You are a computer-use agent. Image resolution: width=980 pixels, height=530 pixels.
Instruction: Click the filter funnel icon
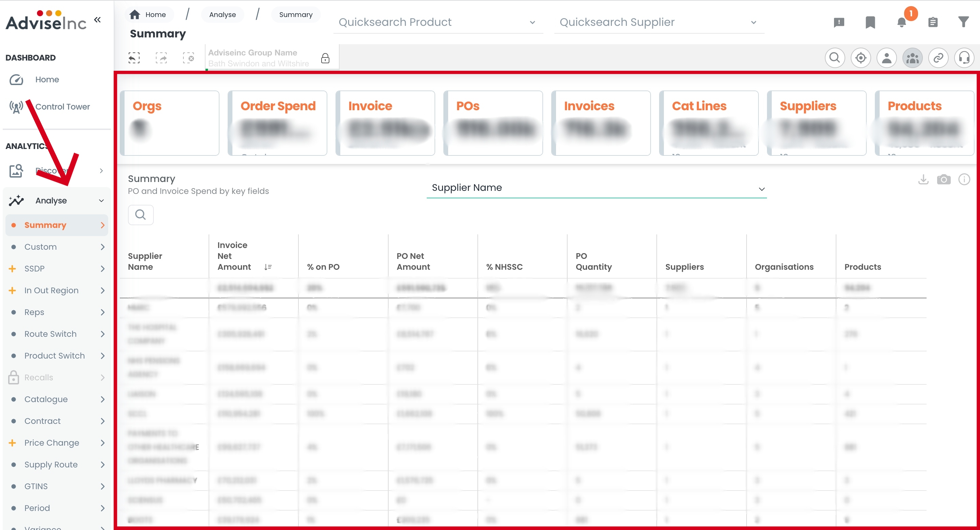pyautogui.click(x=963, y=22)
